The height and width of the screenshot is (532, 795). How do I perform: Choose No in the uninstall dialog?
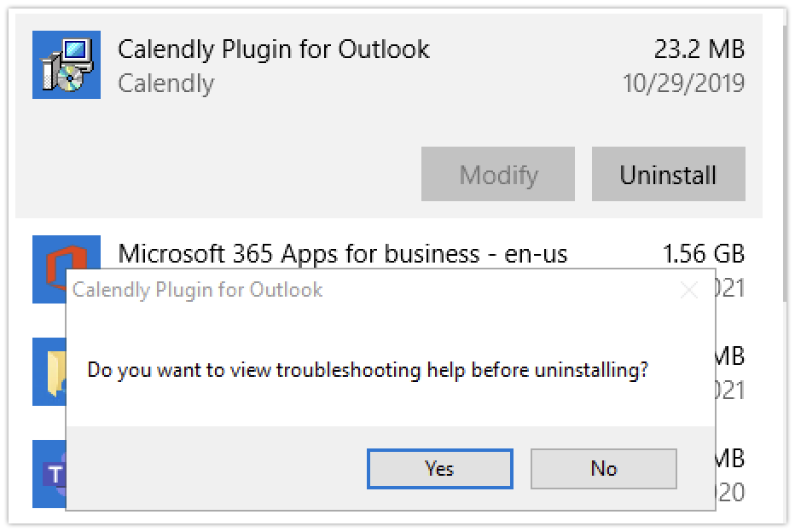pos(603,468)
